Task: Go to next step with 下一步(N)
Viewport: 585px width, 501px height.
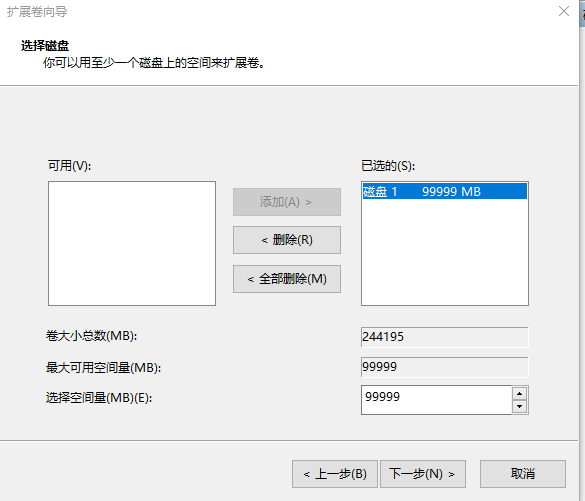Action: 423,474
